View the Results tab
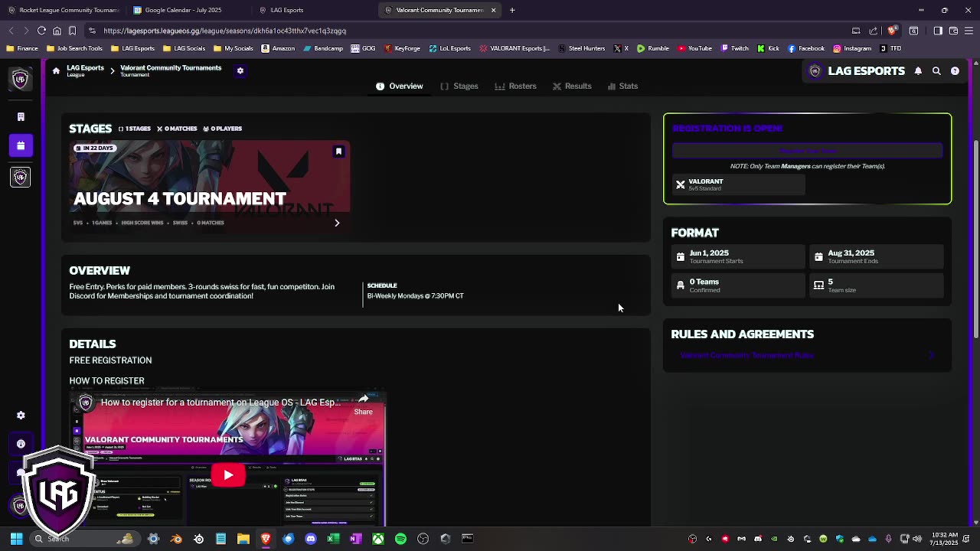 click(572, 86)
